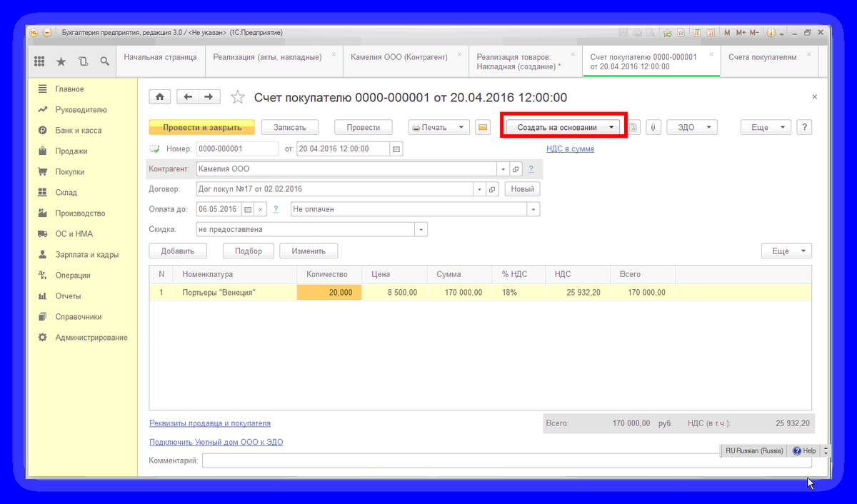Viewport: 857px width, 504px height.
Task: Open the sections menu grid icon
Action: (39, 61)
